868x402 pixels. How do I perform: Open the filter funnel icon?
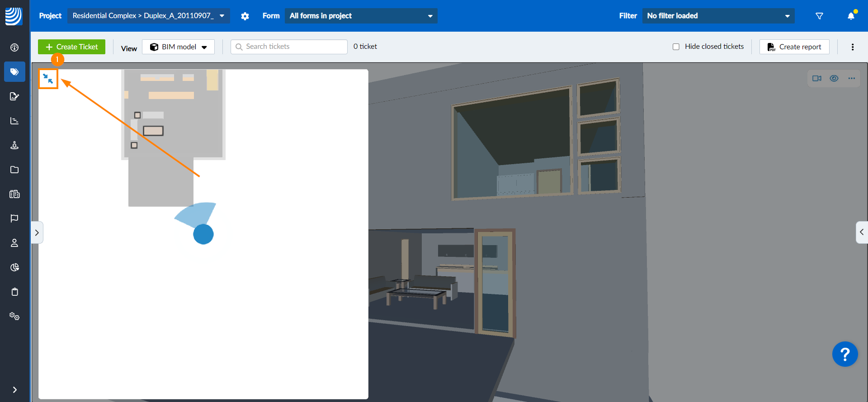819,16
